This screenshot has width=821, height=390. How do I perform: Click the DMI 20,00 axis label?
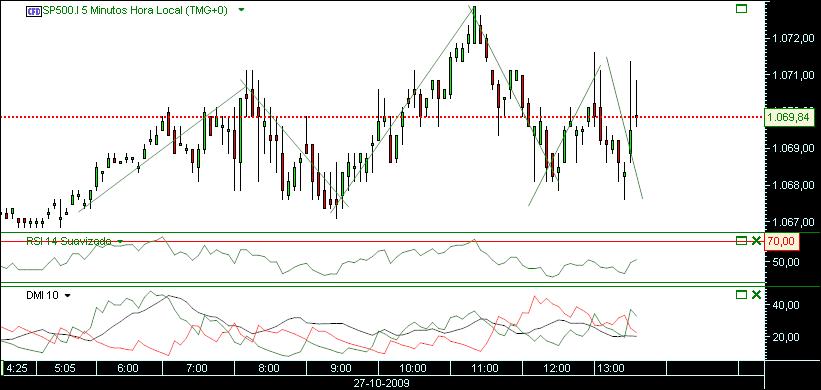[786, 337]
